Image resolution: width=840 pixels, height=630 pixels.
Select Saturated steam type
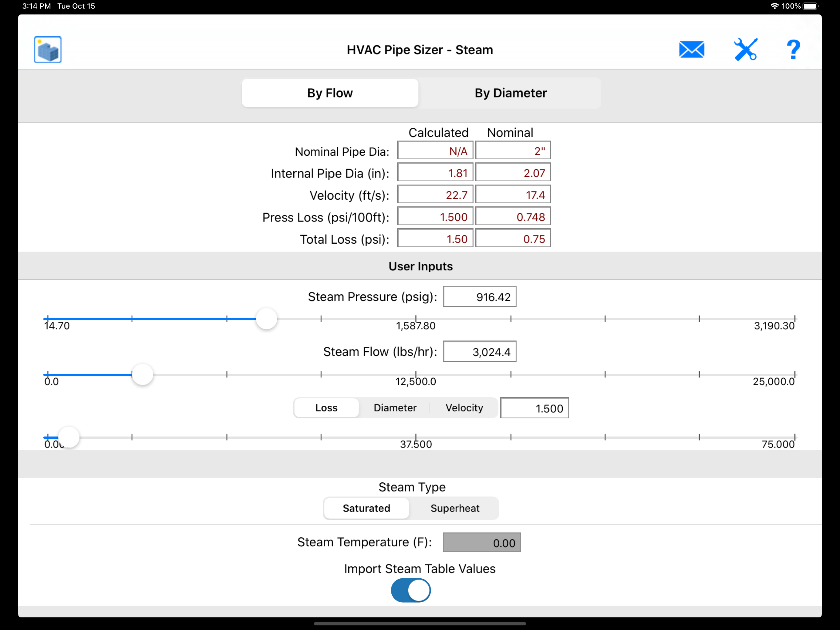[x=366, y=508]
